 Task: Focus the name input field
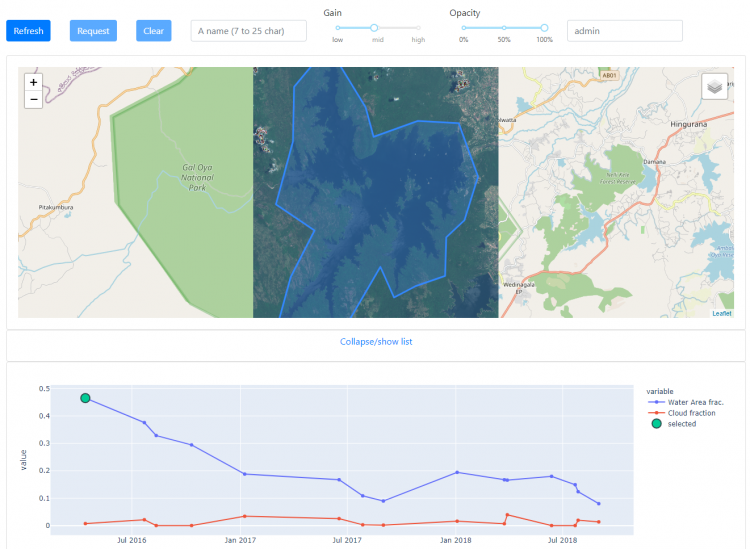(249, 31)
